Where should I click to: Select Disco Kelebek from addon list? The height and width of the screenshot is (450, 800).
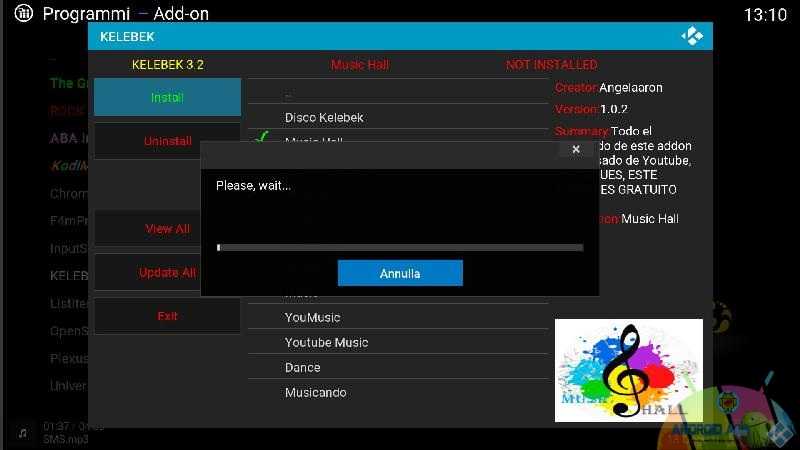(x=398, y=117)
